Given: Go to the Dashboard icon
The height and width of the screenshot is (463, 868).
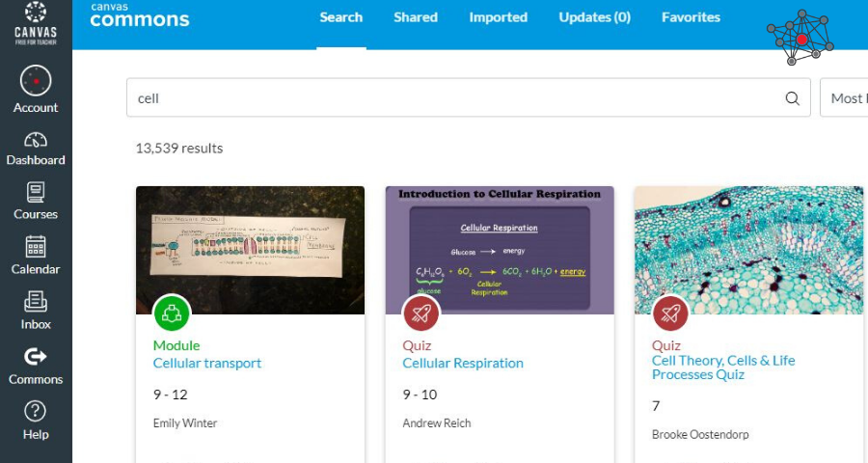Looking at the screenshot, I should (x=36, y=148).
